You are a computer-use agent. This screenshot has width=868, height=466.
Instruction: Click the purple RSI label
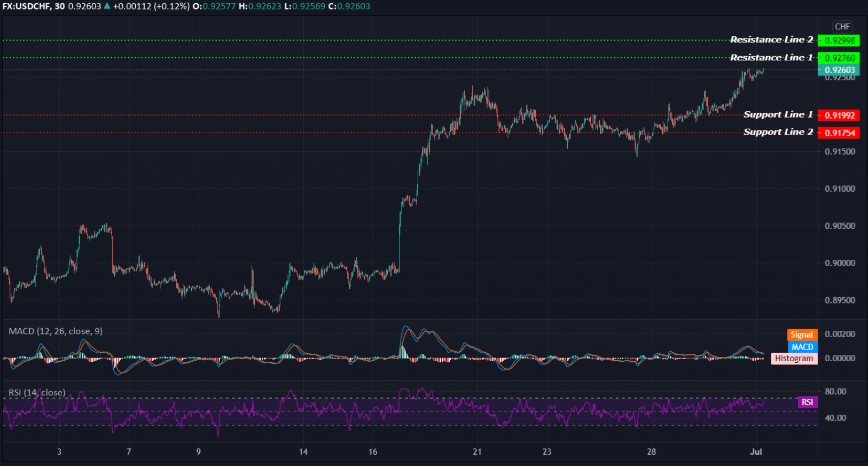(x=807, y=402)
